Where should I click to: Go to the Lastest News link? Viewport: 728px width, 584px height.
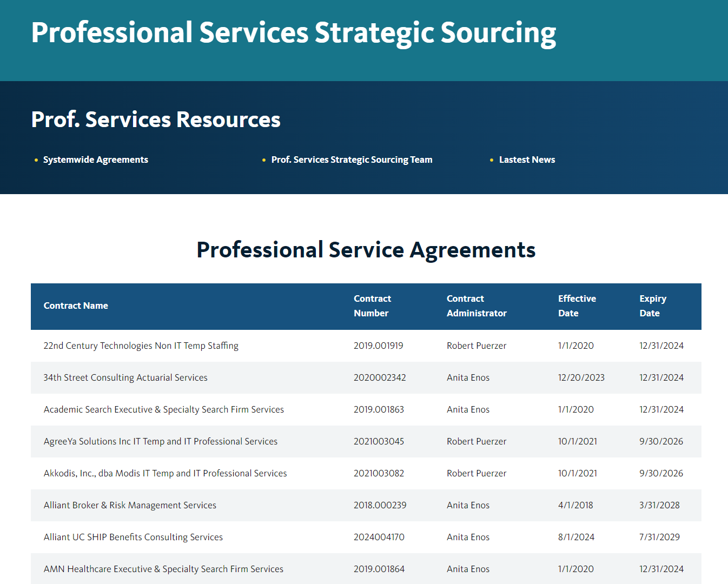(527, 160)
